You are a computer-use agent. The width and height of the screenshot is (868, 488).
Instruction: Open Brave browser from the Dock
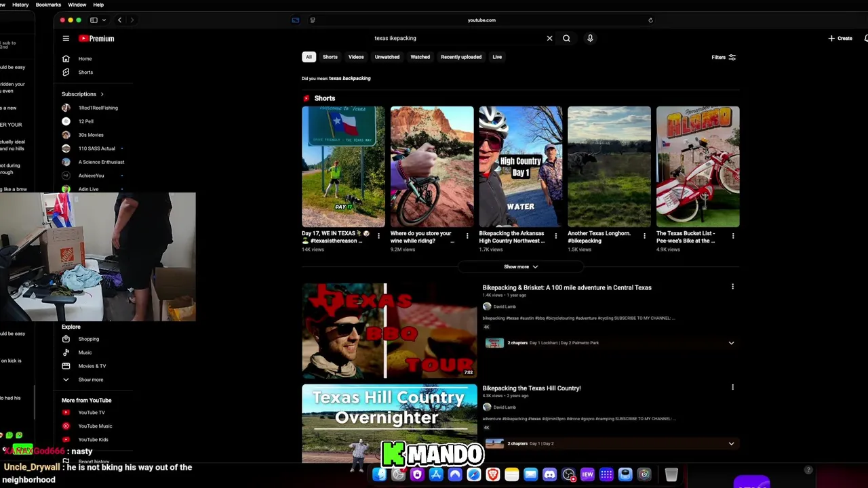coord(493,474)
